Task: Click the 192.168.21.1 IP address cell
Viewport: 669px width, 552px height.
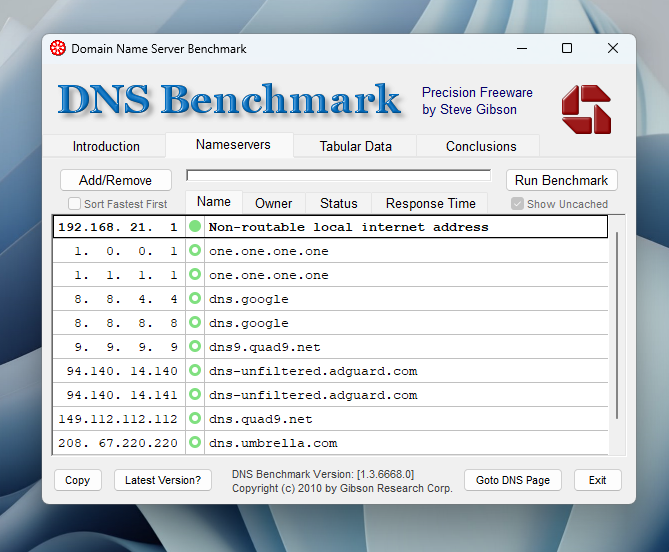Action: (x=119, y=227)
